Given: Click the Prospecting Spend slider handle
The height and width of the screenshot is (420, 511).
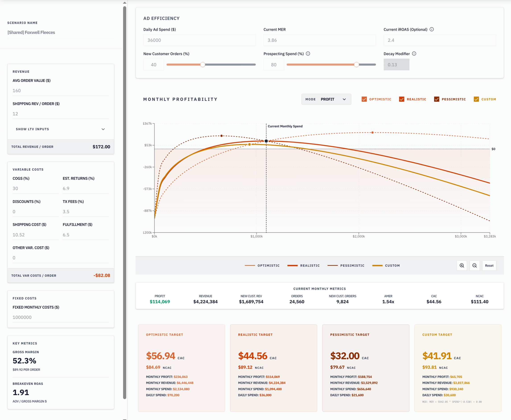Looking at the screenshot, I should click(356, 65).
